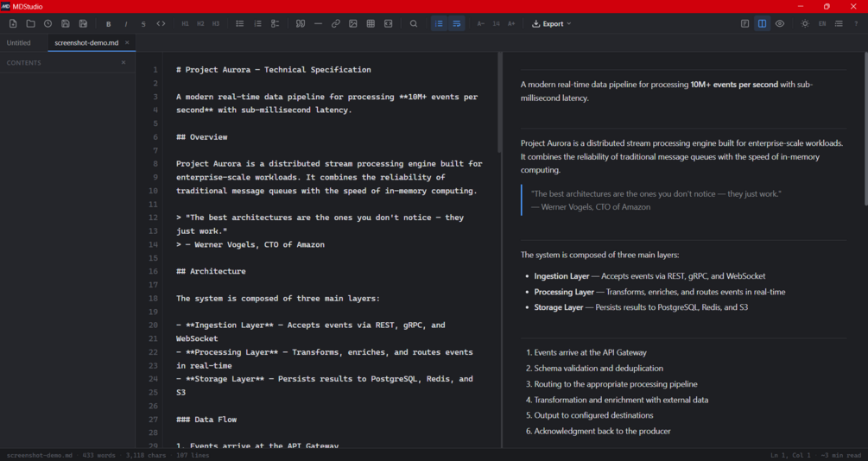Click the '~3 min read' status entry

point(841,456)
